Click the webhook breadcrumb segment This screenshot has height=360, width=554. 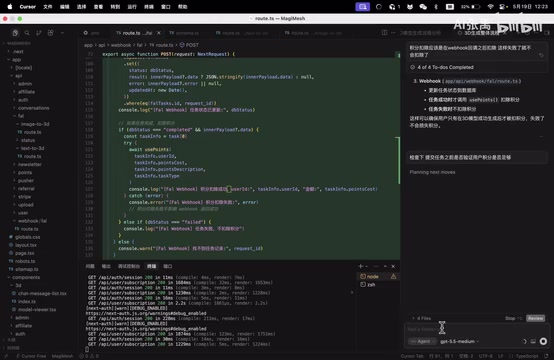click(x=120, y=45)
